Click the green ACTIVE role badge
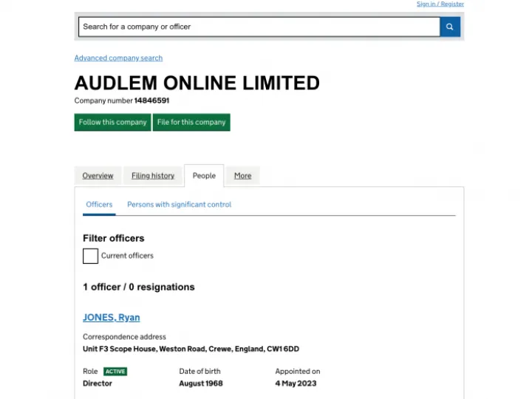 pyautogui.click(x=115, y=372)
